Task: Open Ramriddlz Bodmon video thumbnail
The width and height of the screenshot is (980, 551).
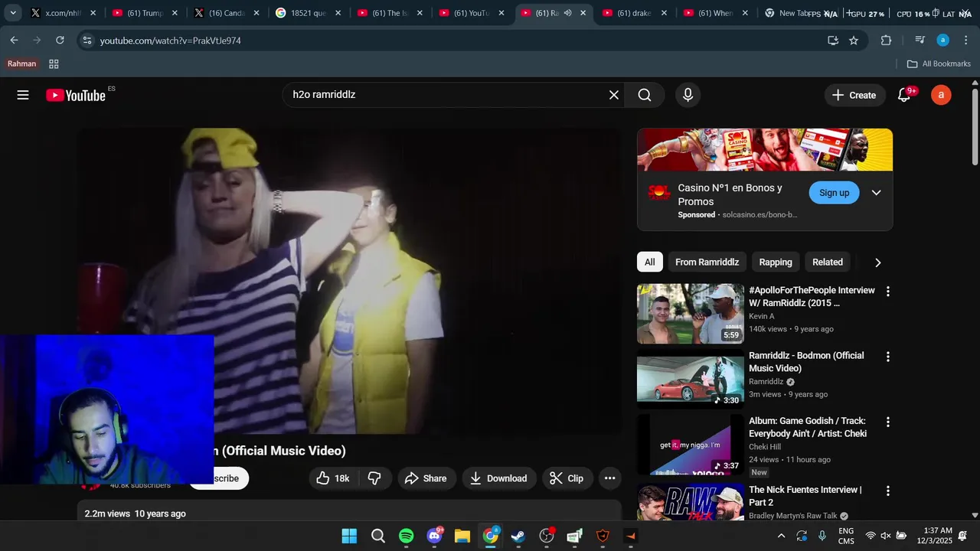Action: (691, 379)
